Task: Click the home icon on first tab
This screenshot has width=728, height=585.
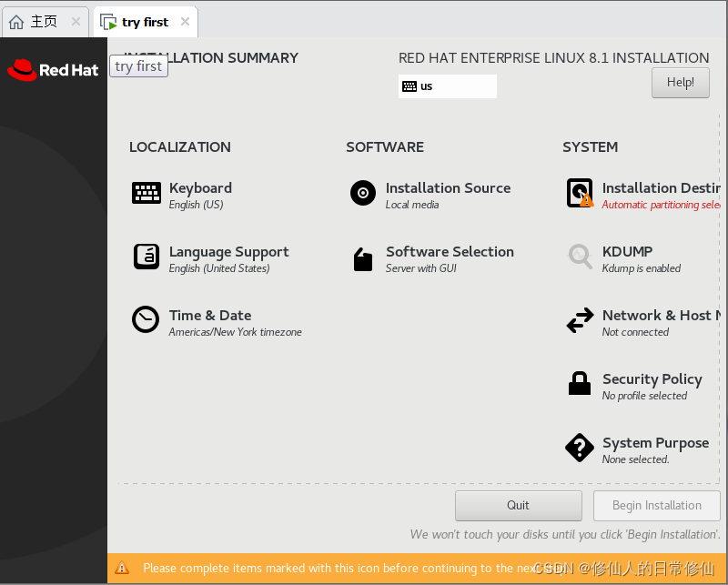Action: point(16,22)
